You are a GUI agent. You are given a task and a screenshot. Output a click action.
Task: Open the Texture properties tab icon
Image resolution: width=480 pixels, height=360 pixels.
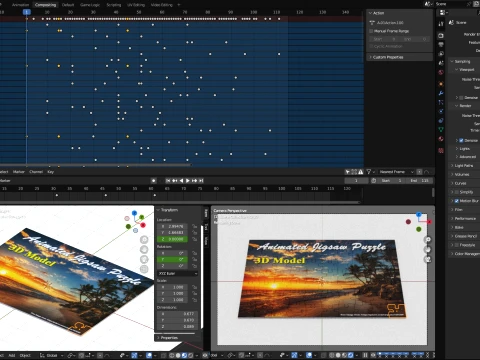point(441,151)
